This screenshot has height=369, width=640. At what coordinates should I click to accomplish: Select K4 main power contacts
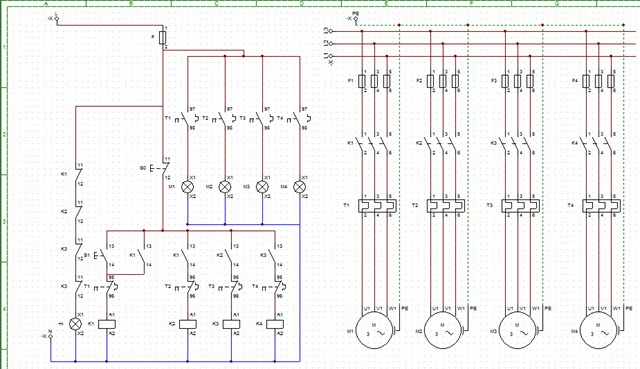(596, 144)
